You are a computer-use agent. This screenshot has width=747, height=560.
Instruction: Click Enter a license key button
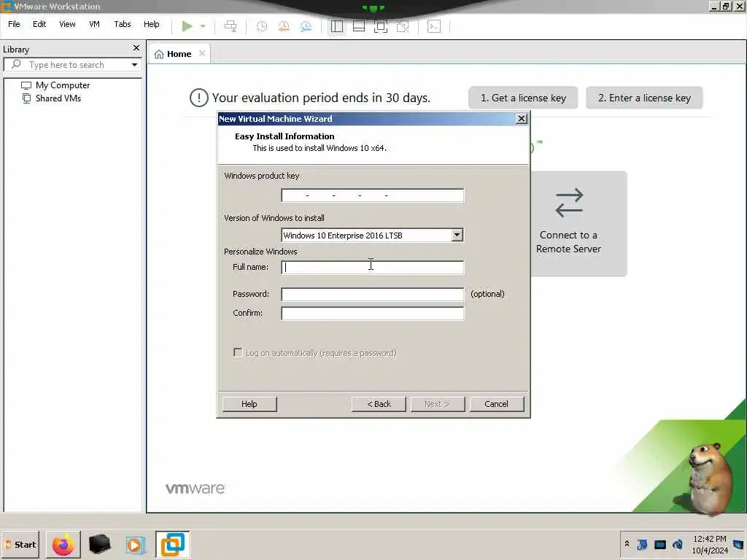644,98
